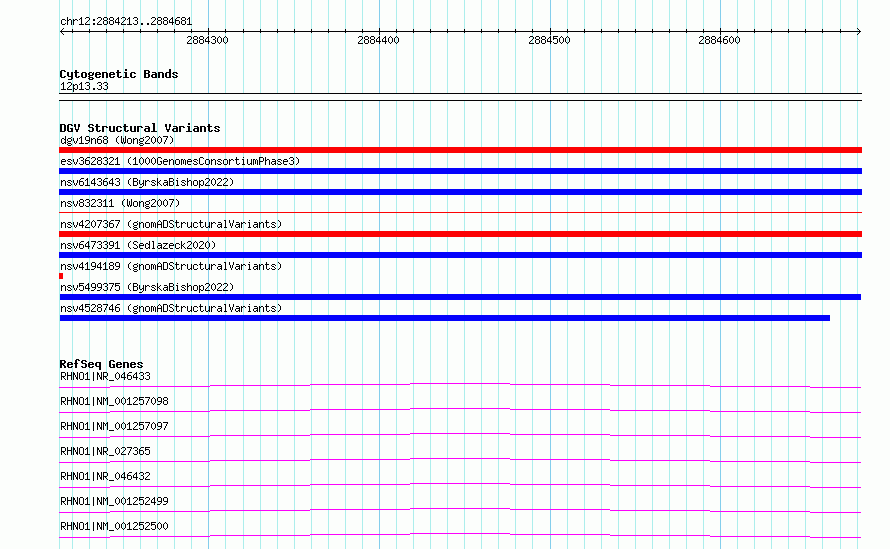Click magenta intron line under NM_001257098
Image resolution: width=890 pixels, height=549 pixels.
tap(460, 410)
